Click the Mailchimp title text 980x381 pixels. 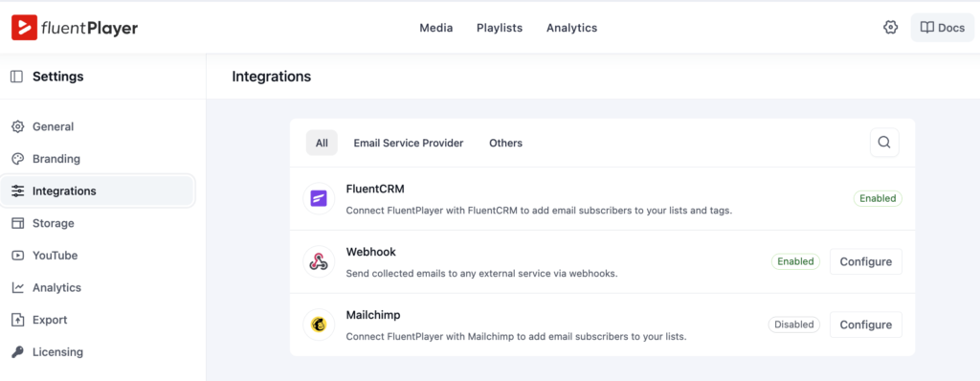coord(373,315)
